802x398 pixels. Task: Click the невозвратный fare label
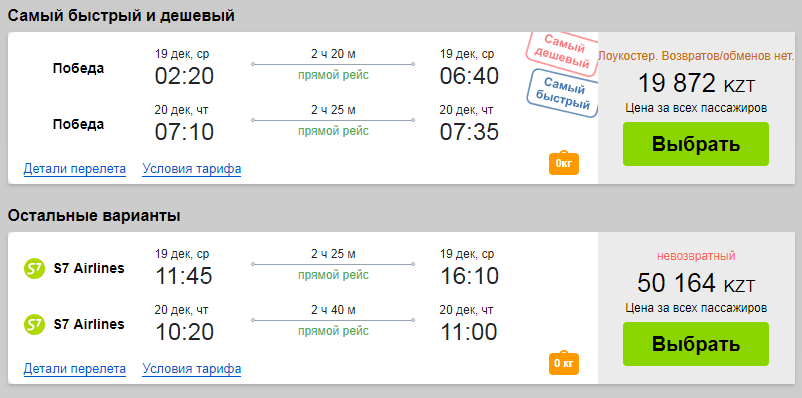pos(696,256)
